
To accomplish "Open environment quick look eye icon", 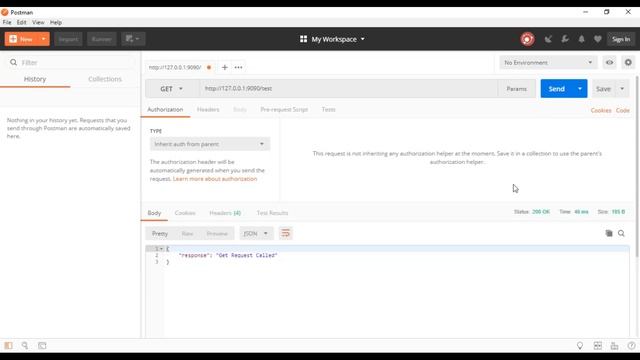I will 609,62.
